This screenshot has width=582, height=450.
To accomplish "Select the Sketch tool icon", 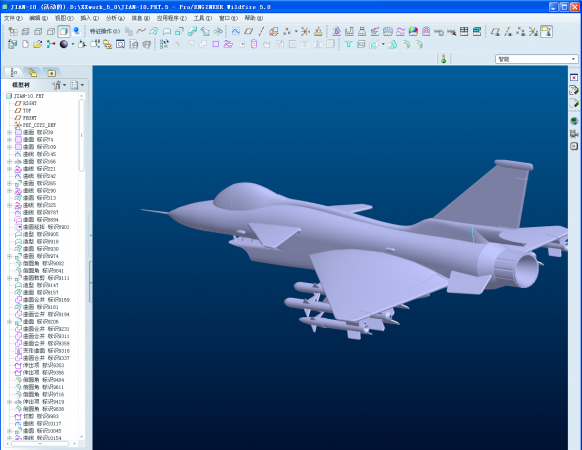I will tap(235, 31).
